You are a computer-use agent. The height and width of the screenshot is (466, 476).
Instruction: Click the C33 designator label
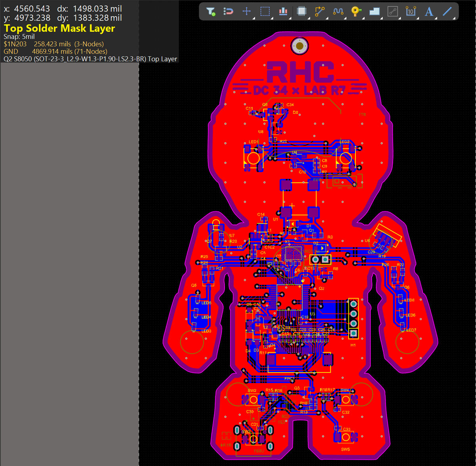coord(347,430)
